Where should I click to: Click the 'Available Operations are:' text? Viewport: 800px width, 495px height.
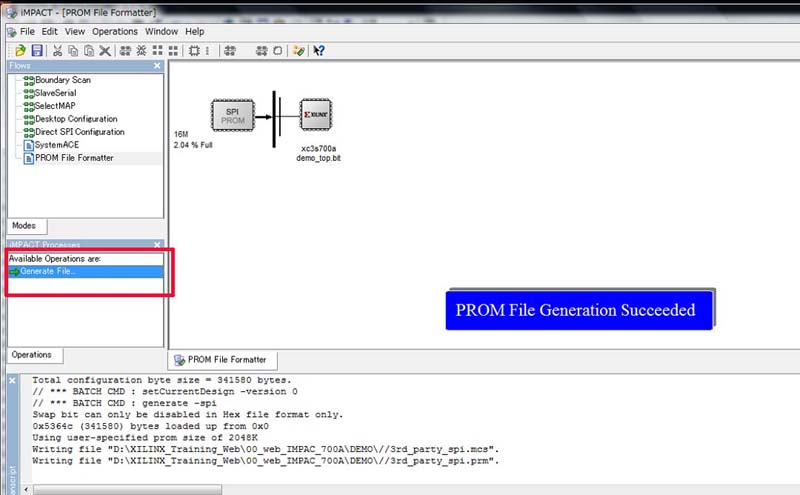(55, 259)
